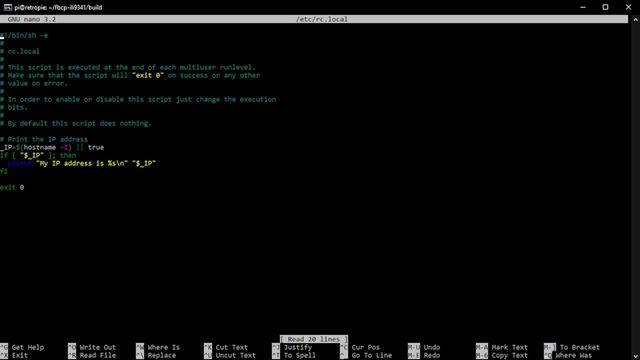The width and height of the screenshot is (640, 360).
Task: Click the GNU nano 3.2 version text
Action: point(32,19)
